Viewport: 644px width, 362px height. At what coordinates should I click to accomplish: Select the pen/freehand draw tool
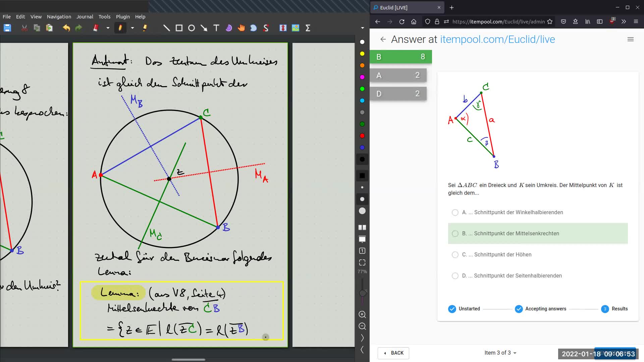coord(119,28)
